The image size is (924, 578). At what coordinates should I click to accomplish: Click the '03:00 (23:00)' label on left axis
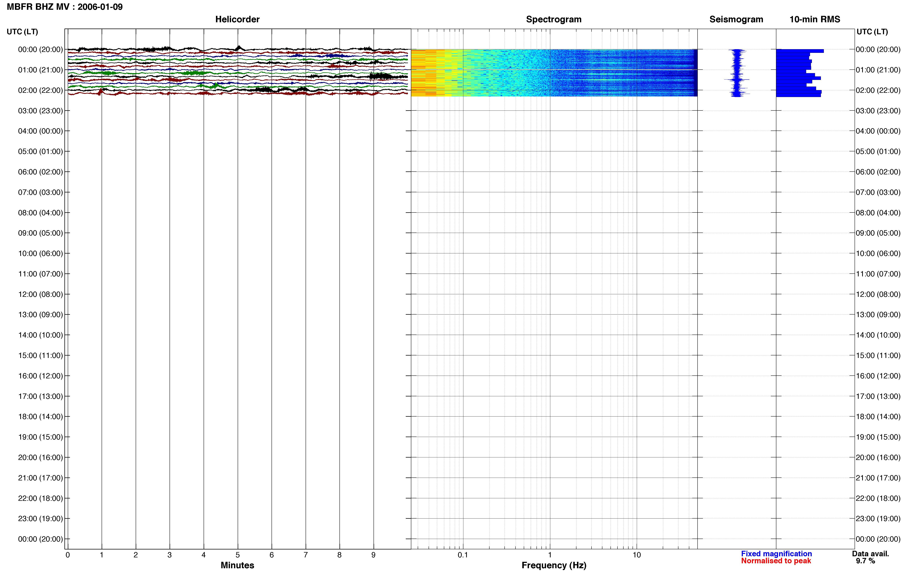[x=41, y=111]
